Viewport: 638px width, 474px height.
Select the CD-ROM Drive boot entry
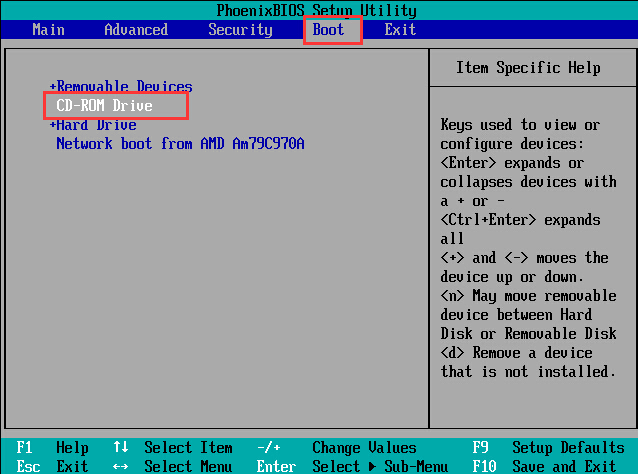click(x=105, y=105)
